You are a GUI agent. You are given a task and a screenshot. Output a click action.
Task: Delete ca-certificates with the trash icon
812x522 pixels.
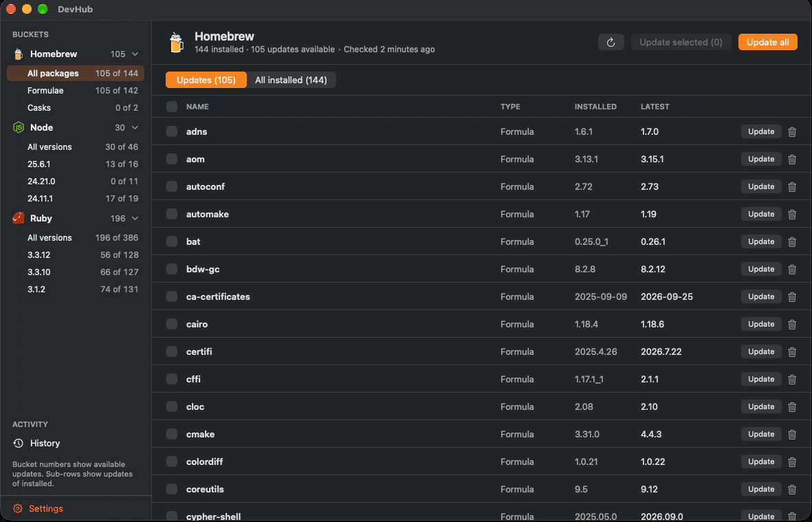coord(792,296)
